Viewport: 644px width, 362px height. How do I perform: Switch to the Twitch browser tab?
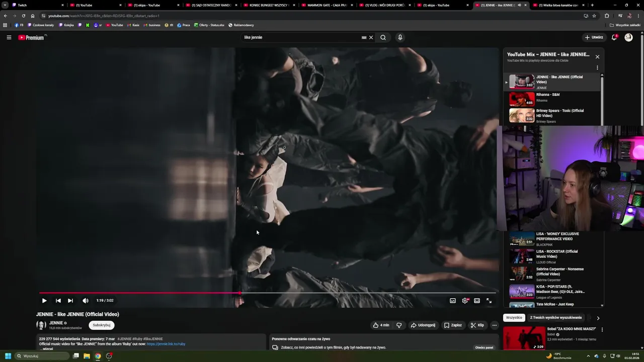(x=38, y=5)
